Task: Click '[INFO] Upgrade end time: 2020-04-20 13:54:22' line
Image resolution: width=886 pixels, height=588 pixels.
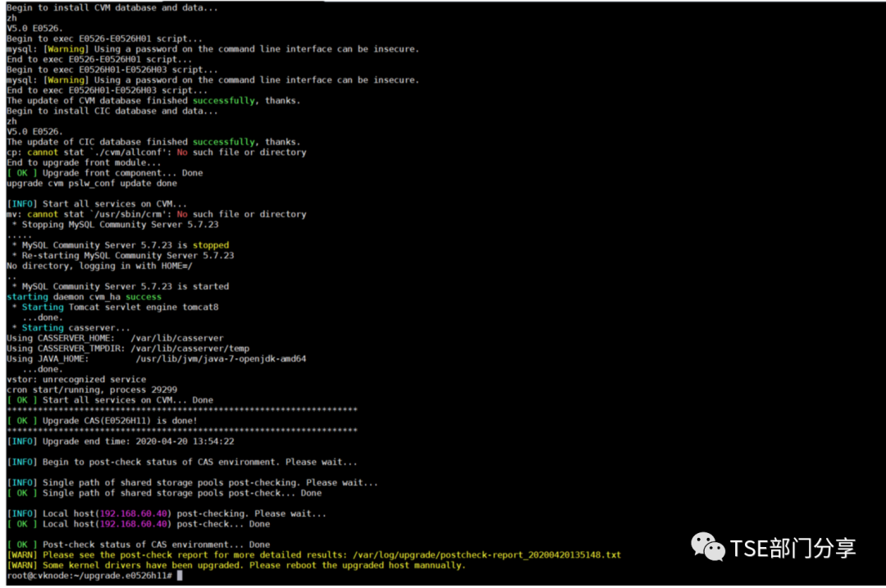Action: (120, 442)
